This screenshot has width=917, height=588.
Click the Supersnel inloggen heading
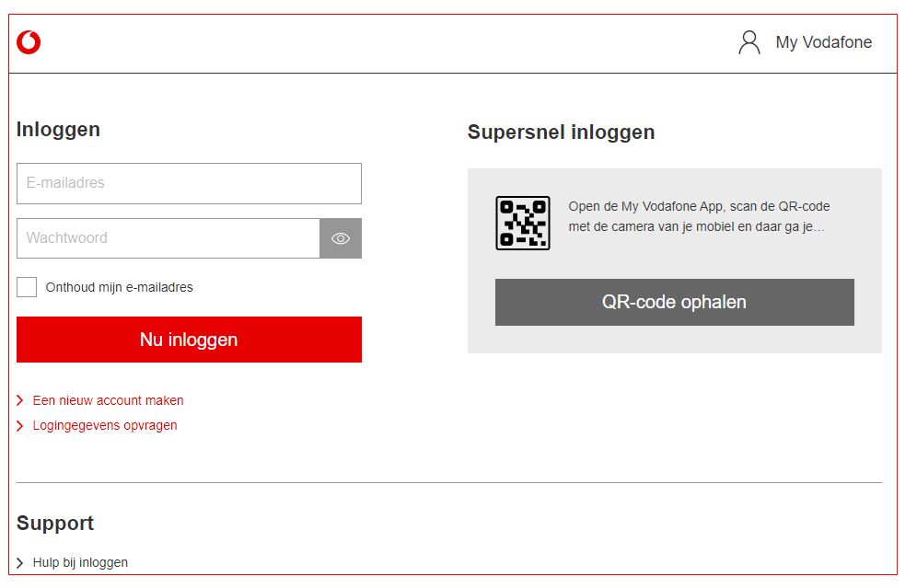(x=561, y=133)
